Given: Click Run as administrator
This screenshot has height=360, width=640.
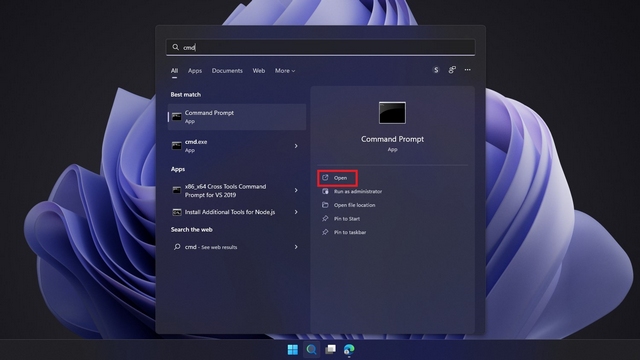Looking at the screenshot, I should tap(358, 191).
